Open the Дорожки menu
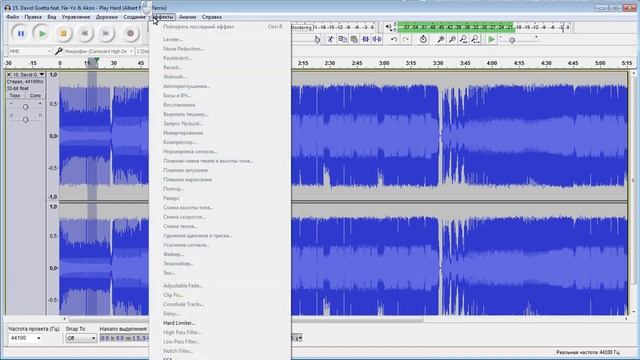 point(107,17)
